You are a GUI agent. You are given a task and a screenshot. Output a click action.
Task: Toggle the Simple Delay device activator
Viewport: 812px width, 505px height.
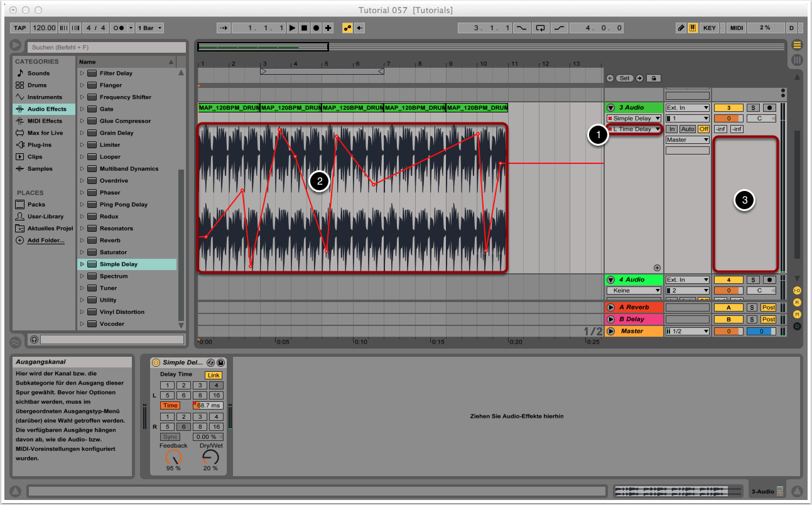(156, 362)
